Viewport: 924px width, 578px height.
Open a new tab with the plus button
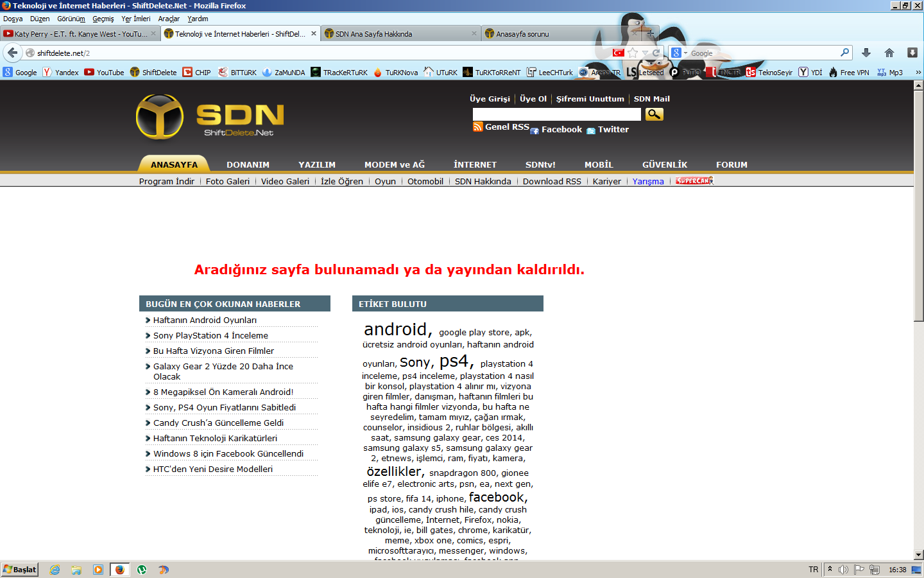click(x=650, y=33)
